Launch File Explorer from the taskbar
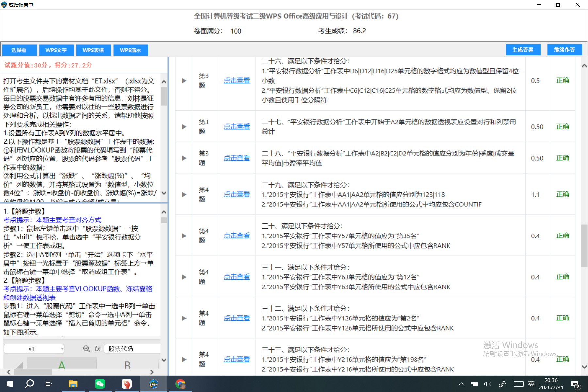Image resolution: width=588 pixels, height=392 pixels. (x=73, y=384)
